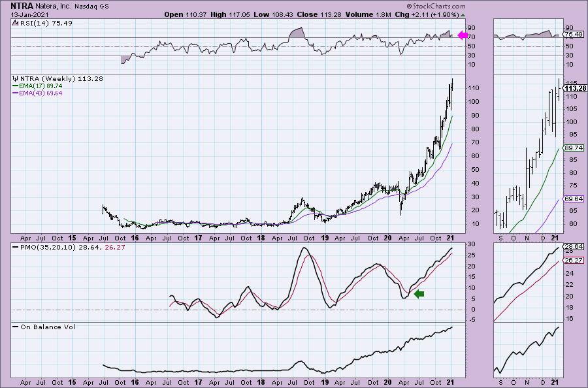Select the EMA(17) 89.74 legend text
588x388 pixels.
(x=41, y=86)
